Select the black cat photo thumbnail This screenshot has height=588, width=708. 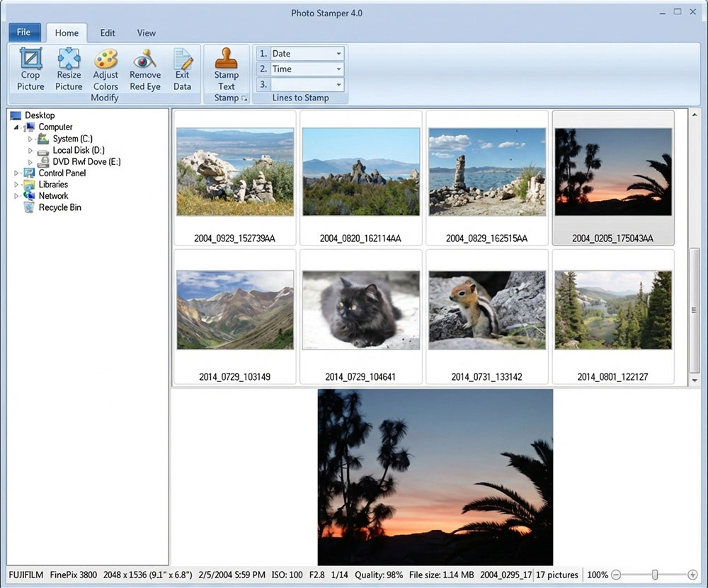coord(360,310)
